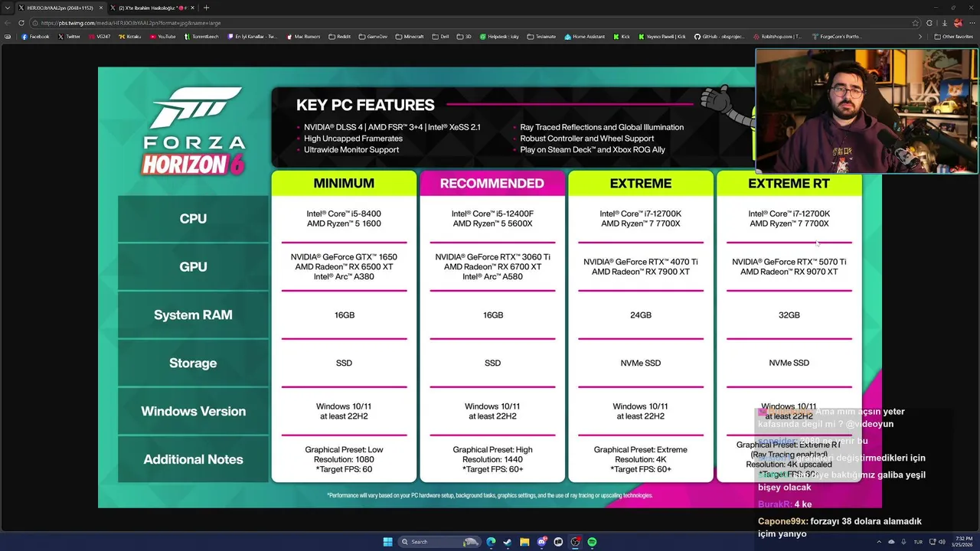
Task: Open the Windows Start menu
Action: 387,542
